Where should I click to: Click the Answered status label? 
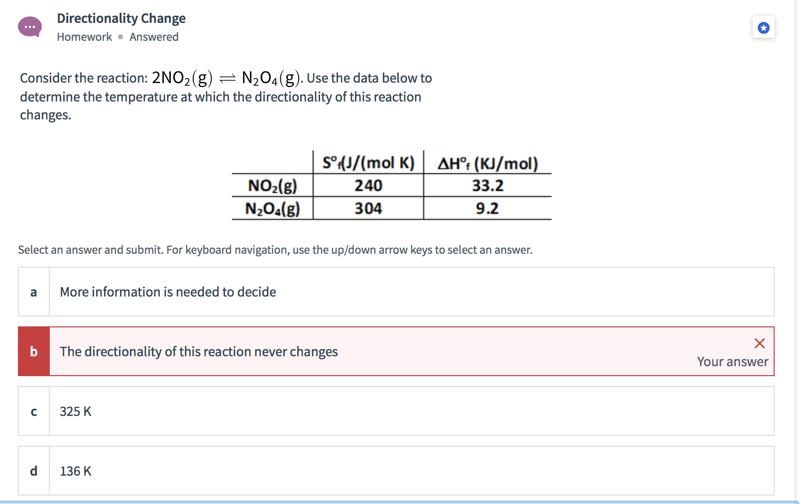point(154,36)
